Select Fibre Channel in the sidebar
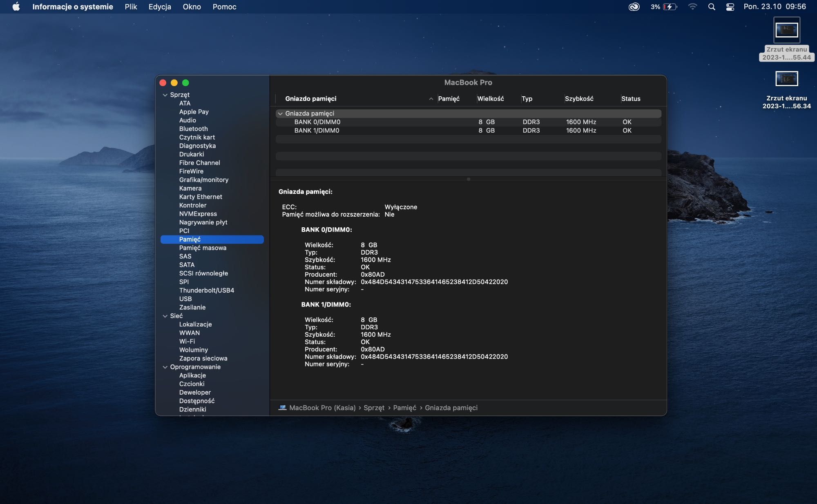This screenshot has height=504, width=817. tap(199, 163)
